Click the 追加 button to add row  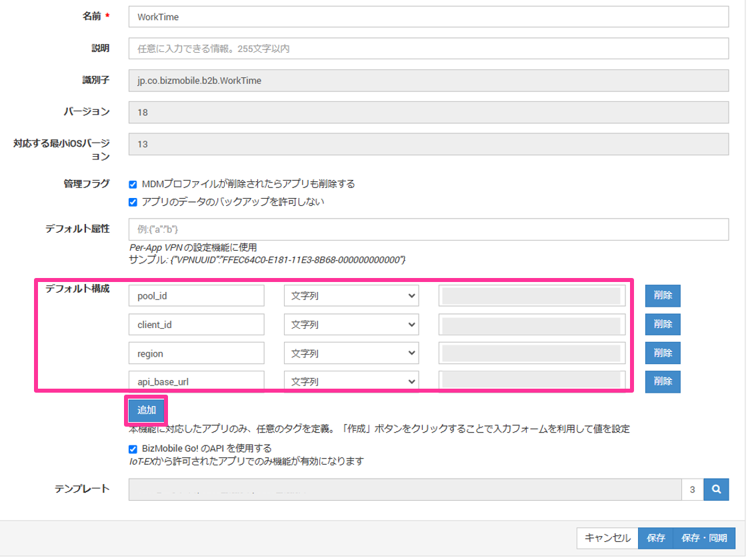pos(146,410)
